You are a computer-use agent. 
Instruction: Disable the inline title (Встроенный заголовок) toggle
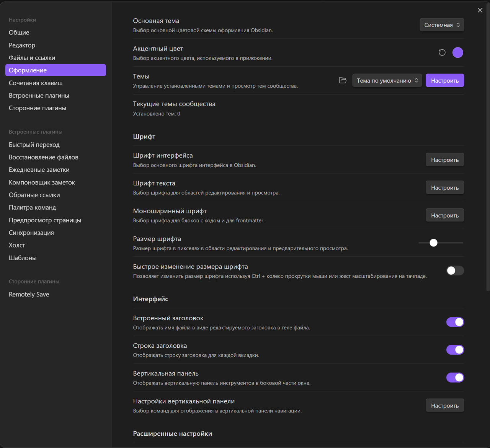point(455,322)
